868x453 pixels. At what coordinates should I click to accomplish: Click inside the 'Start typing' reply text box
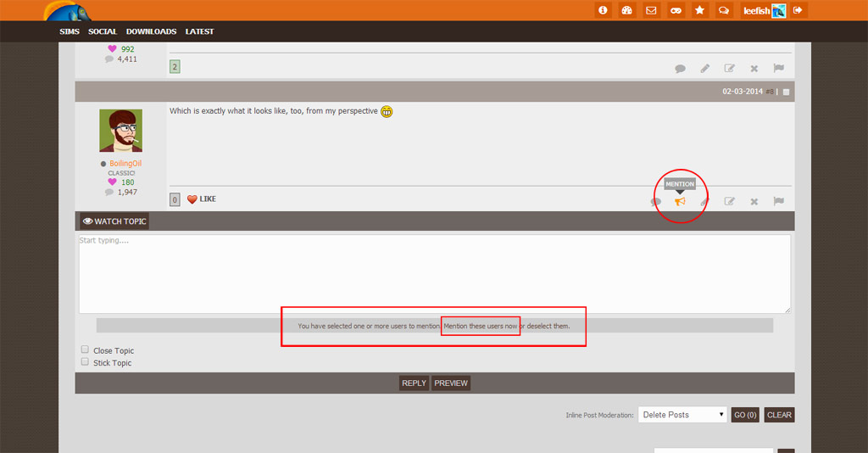(x=434, y=274)
